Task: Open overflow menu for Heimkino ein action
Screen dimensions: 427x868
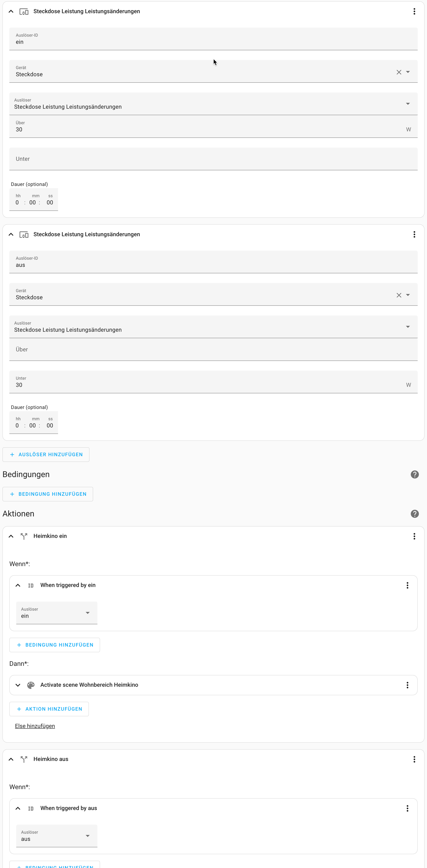Action: click(414, 536)
